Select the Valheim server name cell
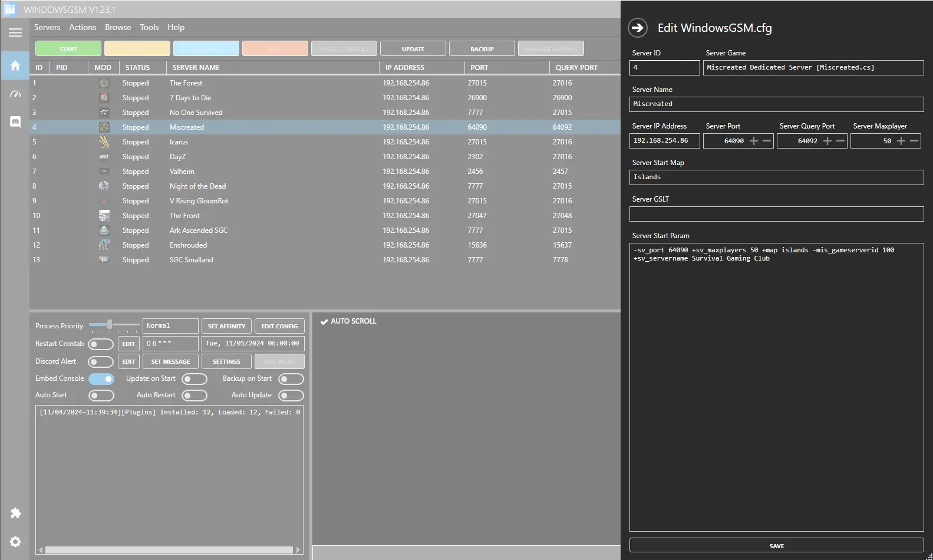 182,172
